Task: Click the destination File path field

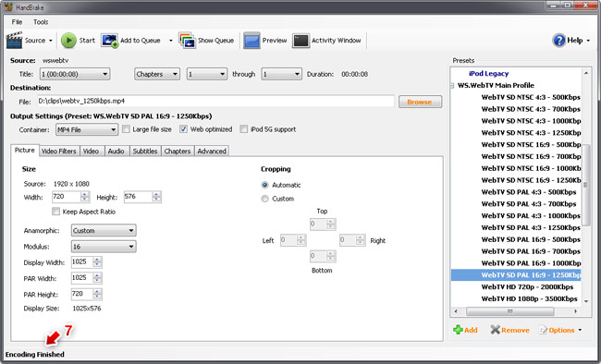Action: pyautogui.click(x=215, y=101)
